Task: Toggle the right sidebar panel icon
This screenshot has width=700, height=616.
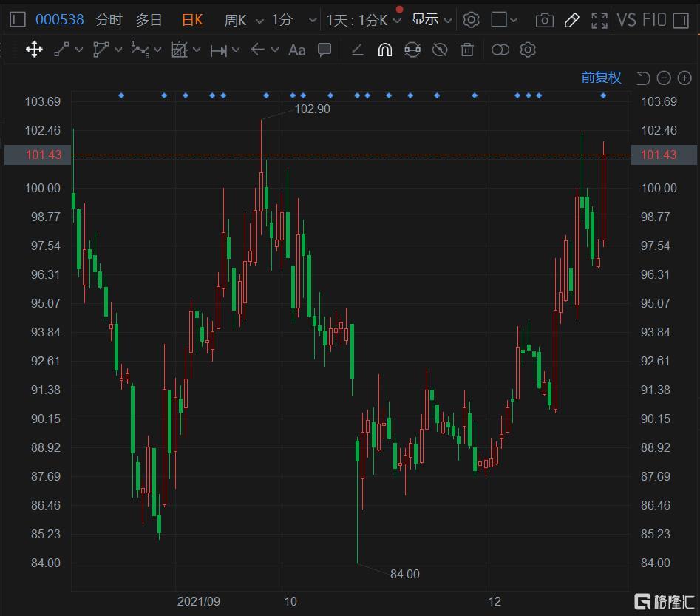Action: click(681, 20)
